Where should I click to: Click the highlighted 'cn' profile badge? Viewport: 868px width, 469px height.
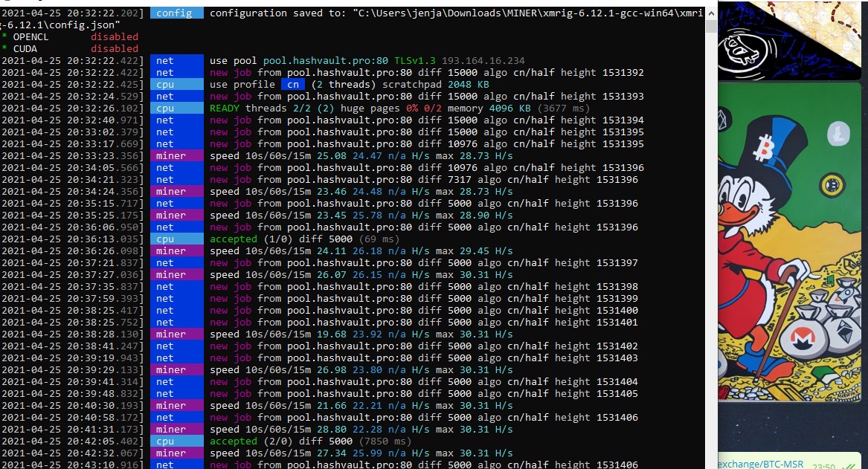tap(293, 84)
